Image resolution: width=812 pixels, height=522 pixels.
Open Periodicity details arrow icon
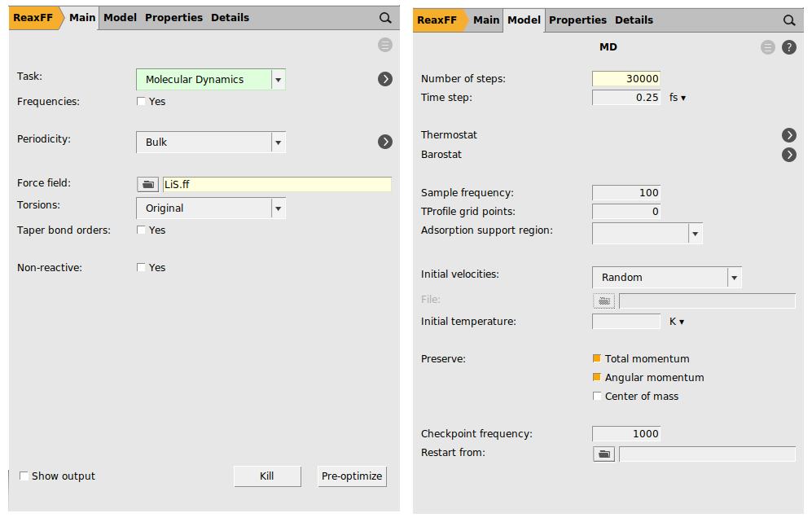tap(385, 142)
